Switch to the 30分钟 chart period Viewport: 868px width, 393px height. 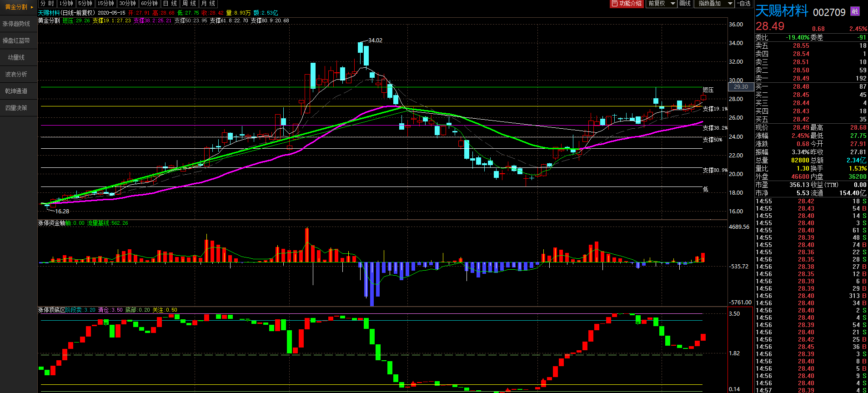(128, 4)
